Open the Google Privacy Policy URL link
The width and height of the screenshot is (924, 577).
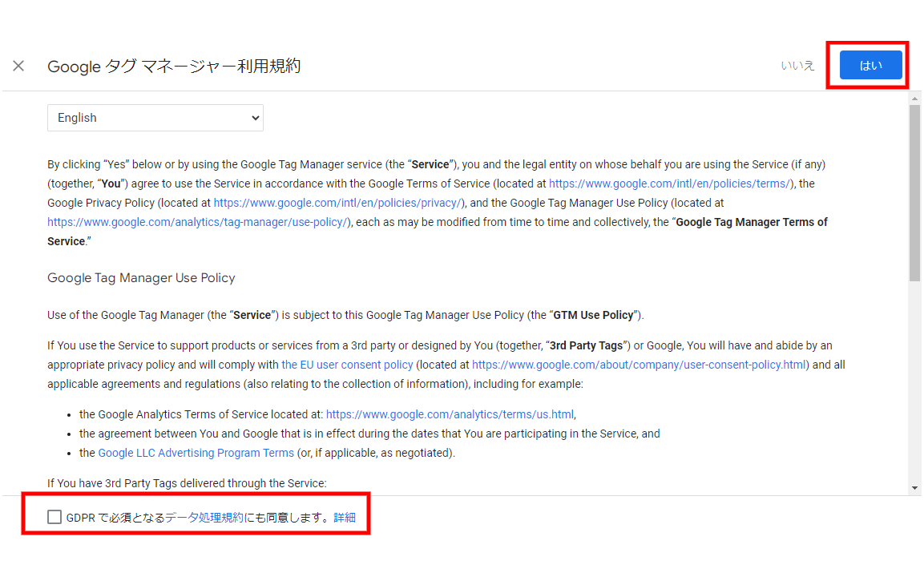point(337,203)
